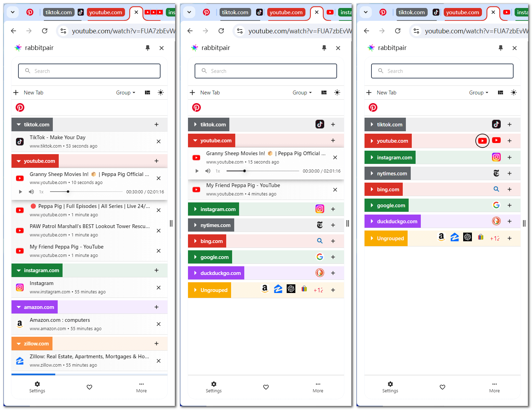Click New Tab in the right panel
532x410 pixels.
(382, 93)
